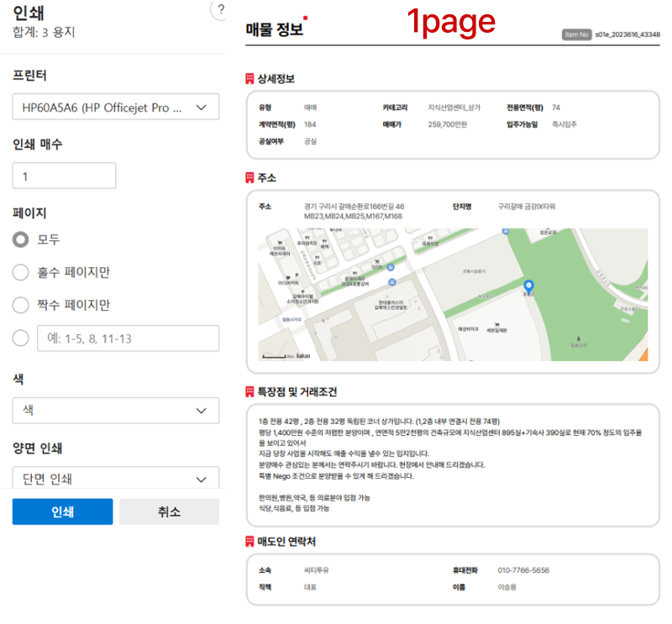Click the help question mark icon
Screen dimensions: 672x624
pos(221,10)
